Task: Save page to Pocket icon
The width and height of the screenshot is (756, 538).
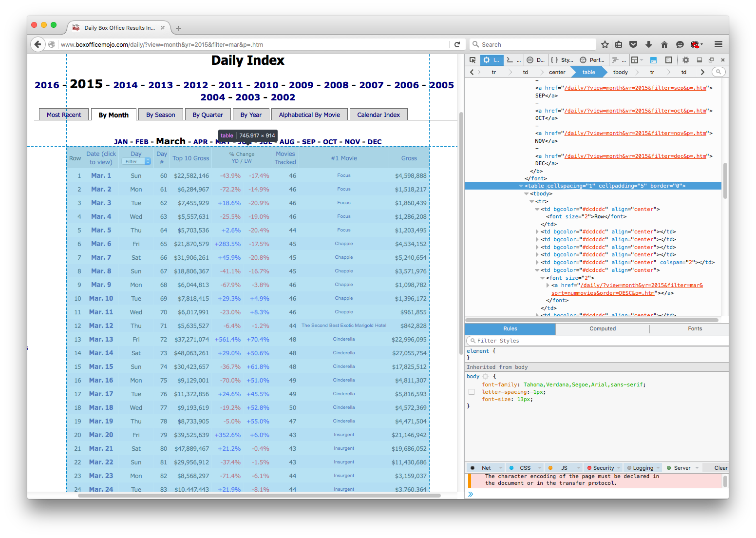Action: coord(633,44)
